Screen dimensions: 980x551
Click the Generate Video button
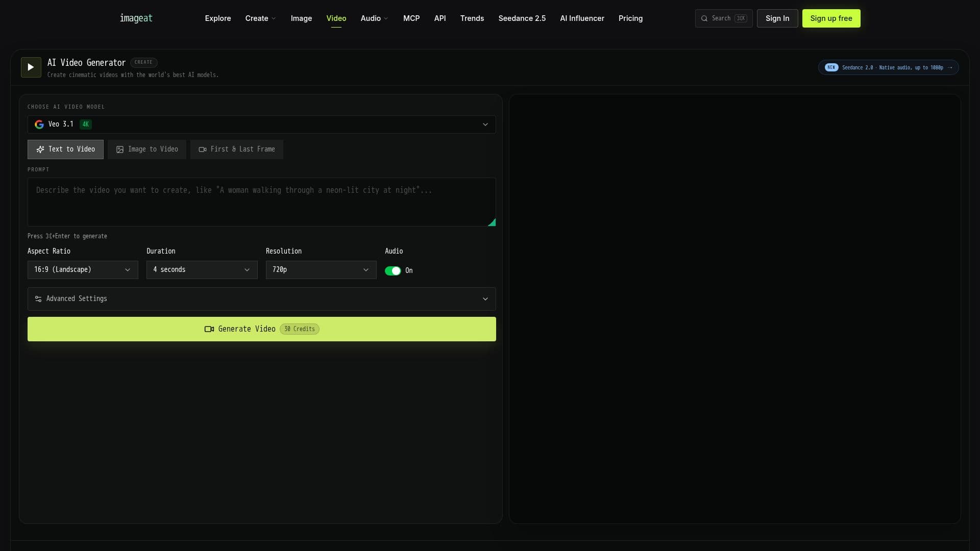pyautogui.click(x=261, y=329)
